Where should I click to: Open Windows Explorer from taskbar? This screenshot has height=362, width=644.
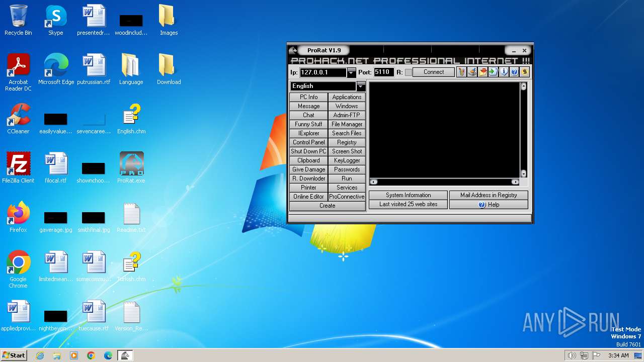[57, 355]
